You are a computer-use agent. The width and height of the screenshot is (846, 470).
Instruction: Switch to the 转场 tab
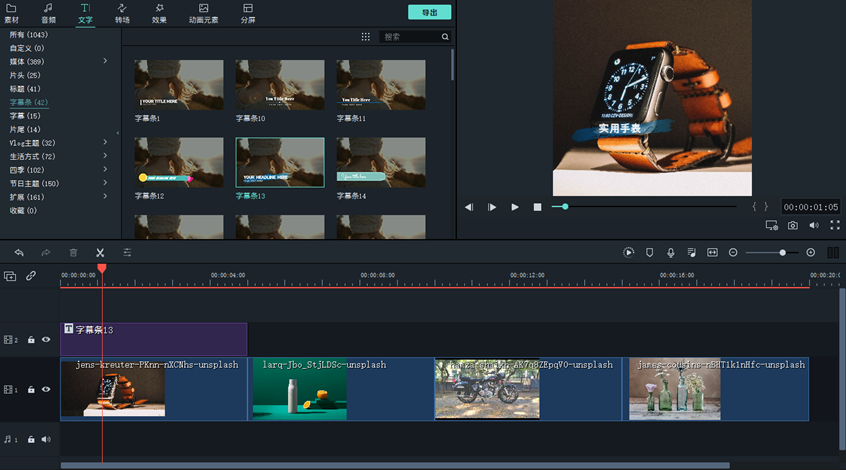pyautogui.click(x=122, y=13)
